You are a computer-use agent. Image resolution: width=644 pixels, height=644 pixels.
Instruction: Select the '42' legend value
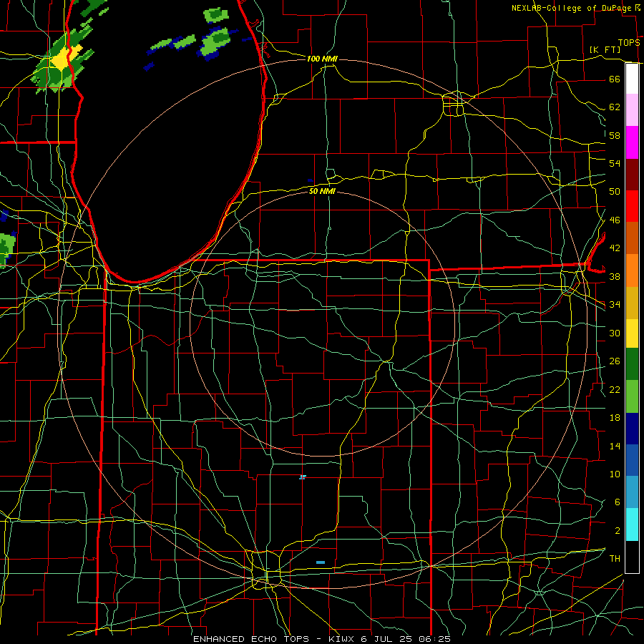(x=615, y=248)
